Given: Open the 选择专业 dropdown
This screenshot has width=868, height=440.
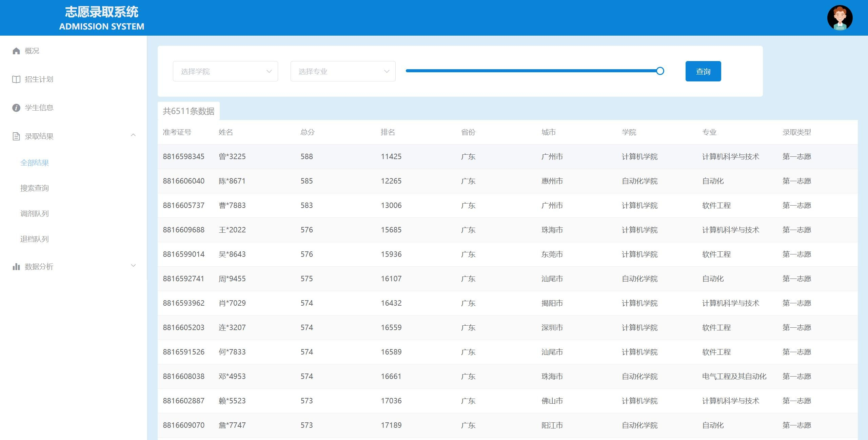Looking at the screenshot, I should (x=343, y=71).
